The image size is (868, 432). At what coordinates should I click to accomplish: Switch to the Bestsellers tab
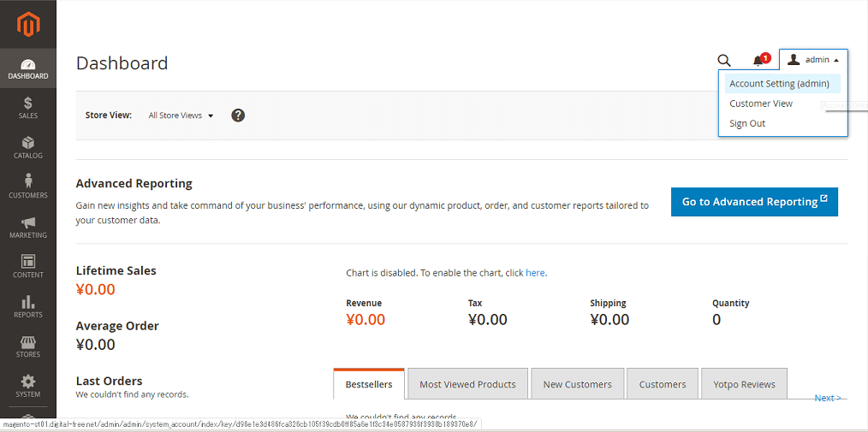coord(369,384)
